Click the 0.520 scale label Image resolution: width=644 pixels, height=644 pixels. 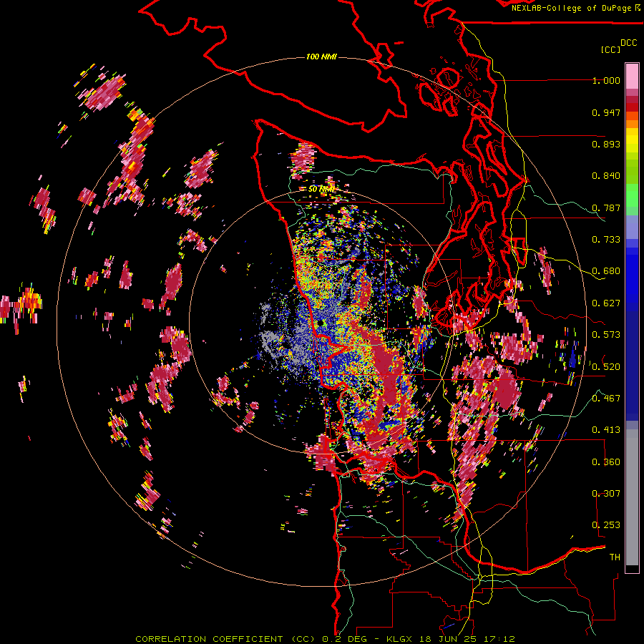coord(606,367)
